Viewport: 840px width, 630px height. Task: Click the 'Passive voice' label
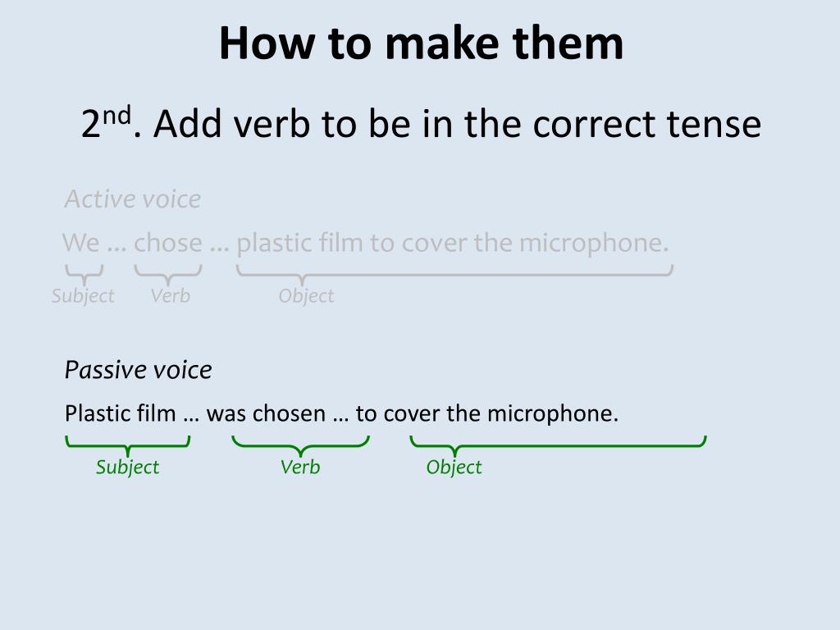click(138, 370)
